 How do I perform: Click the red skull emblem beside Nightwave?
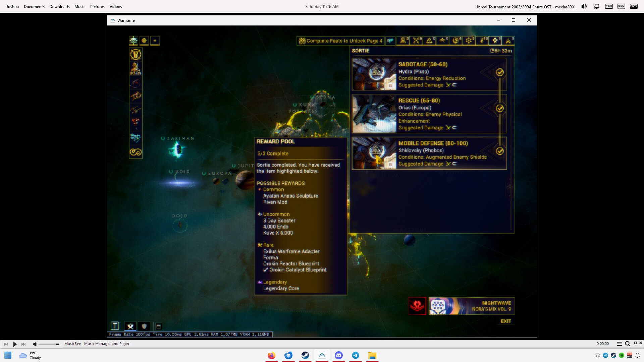click(x=417, y=306)
